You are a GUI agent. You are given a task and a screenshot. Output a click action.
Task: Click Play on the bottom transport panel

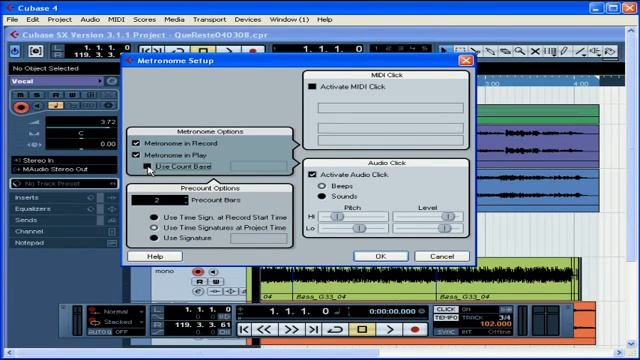389,329
